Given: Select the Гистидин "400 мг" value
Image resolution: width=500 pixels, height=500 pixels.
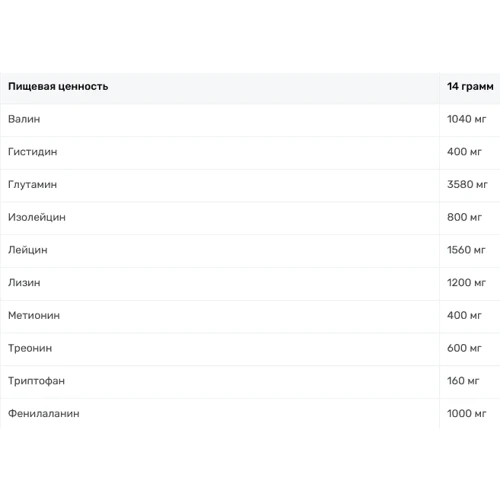Looking at the screenshot, I should click(x=464, y=152).
